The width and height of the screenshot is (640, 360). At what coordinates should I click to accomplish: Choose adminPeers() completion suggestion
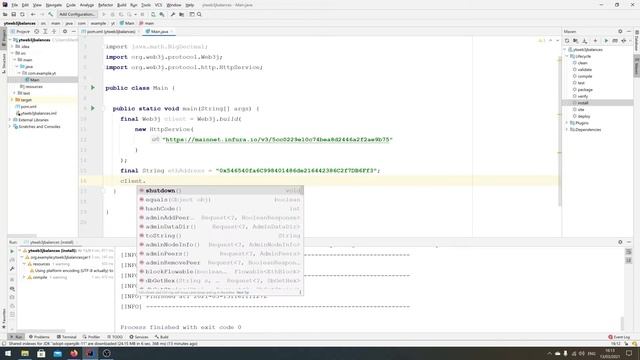point(220,253)
